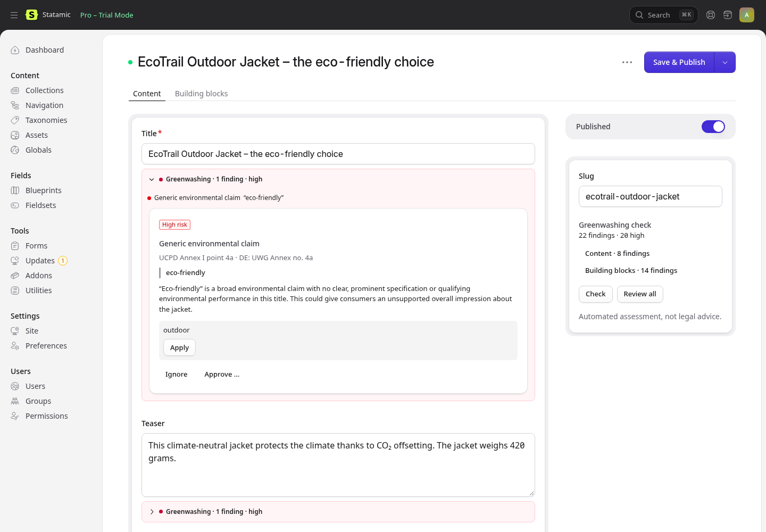
Task: Run the greenwashing Check button
Action: pyautogui.click(x=596, y=294)
